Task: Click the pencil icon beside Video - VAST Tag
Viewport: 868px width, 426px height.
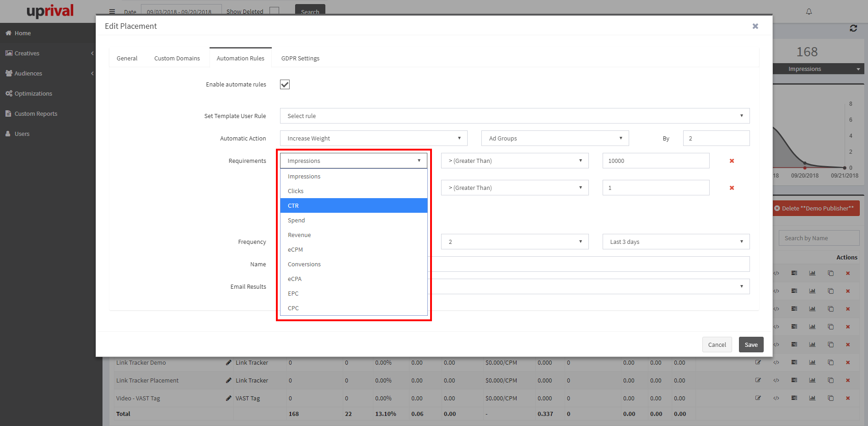Action: click(228, 398)
